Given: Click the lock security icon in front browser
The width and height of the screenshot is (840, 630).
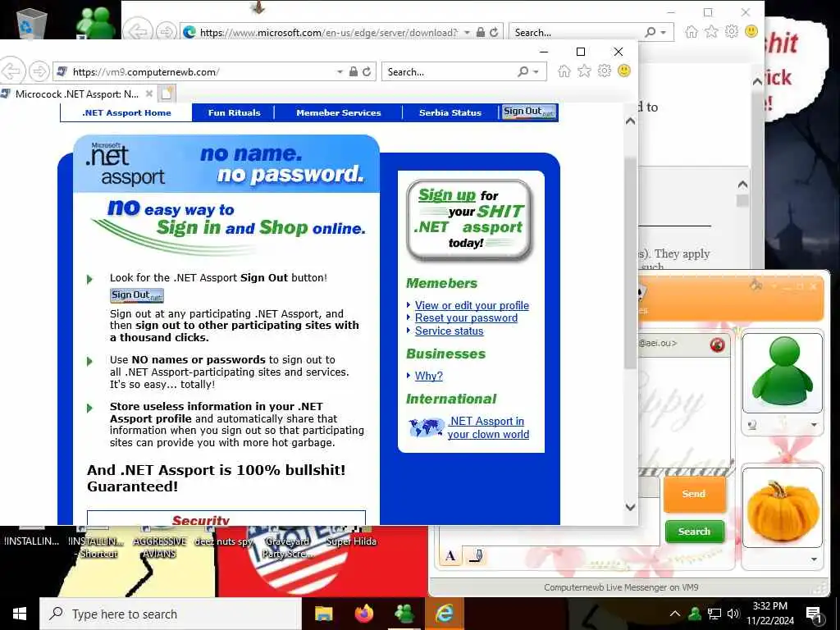Looking at the screenshot, I should coord(354,72).
